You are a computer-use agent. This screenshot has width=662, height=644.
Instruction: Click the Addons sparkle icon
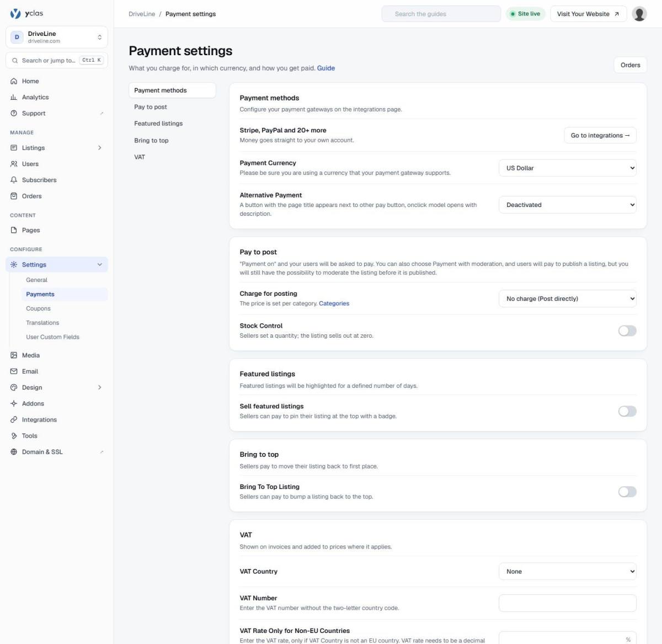pos(14,403)
